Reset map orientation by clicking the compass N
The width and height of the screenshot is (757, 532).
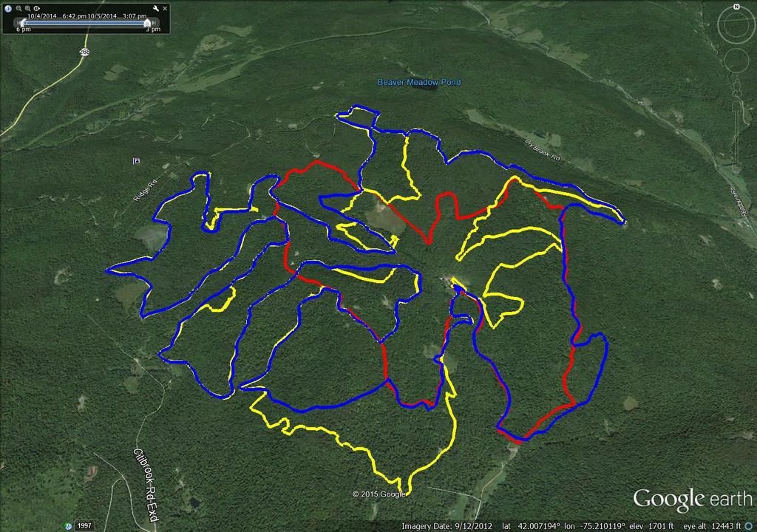pos(737,6)
